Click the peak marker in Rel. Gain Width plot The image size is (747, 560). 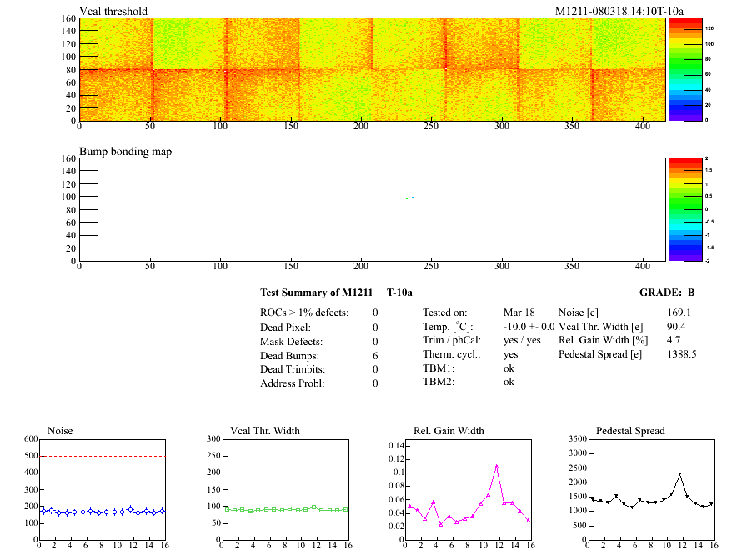(x=496, y=467)
